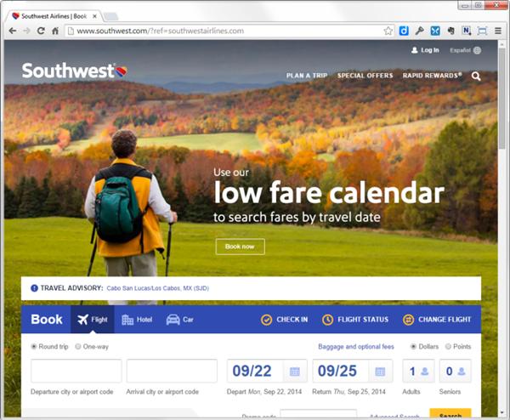Select the One-way radio button
Screen dimensions: 510x420
77,347
